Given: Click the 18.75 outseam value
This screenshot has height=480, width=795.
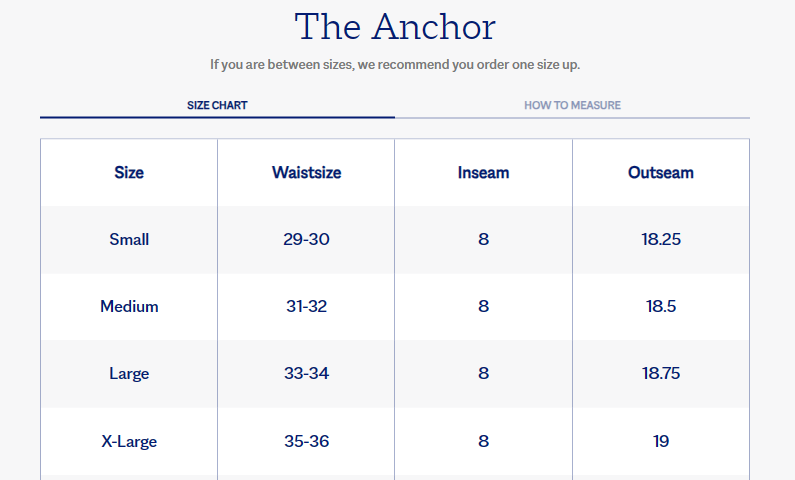Looking at the screenshot, I should (660, 373).
